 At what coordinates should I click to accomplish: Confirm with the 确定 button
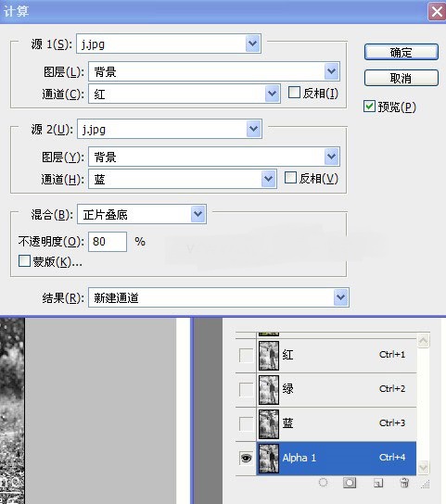tap(401, 52)
